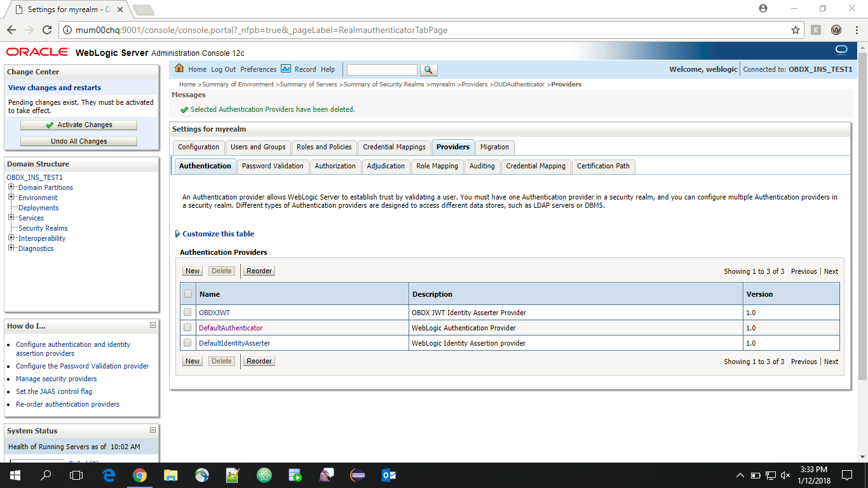Show hidden system tray icons chevron
868x488 pixels.
[740, 475]
